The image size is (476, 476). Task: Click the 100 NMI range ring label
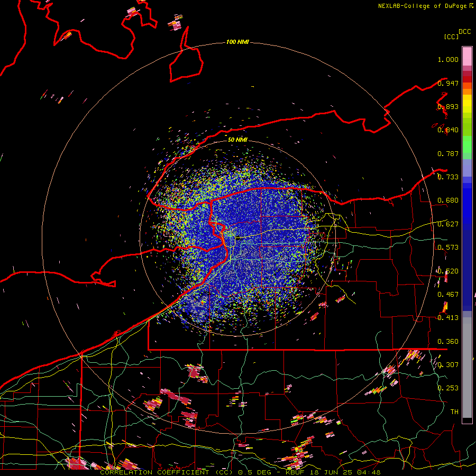pos(237,42)
